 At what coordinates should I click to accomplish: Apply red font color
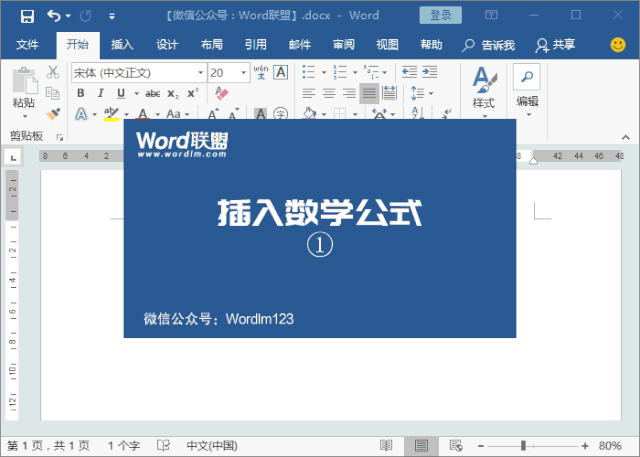142,113
